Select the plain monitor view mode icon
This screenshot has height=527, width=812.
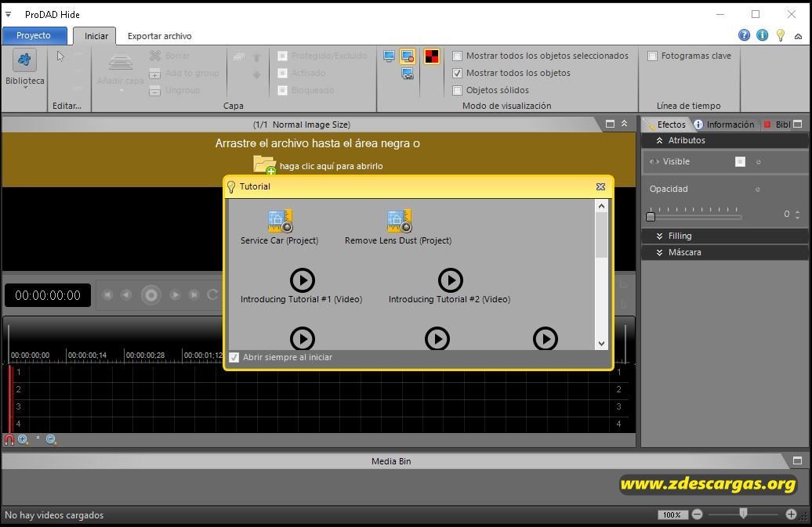click(390, 56)
